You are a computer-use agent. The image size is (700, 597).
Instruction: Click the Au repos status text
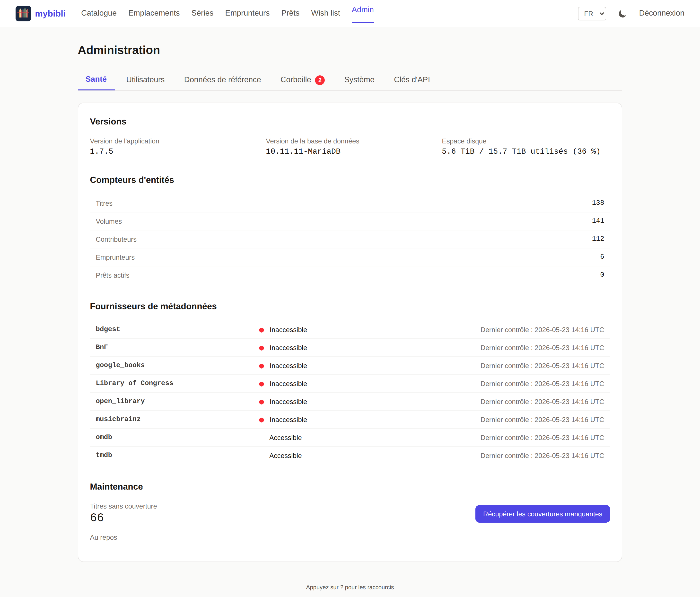[x=103, y=537]
